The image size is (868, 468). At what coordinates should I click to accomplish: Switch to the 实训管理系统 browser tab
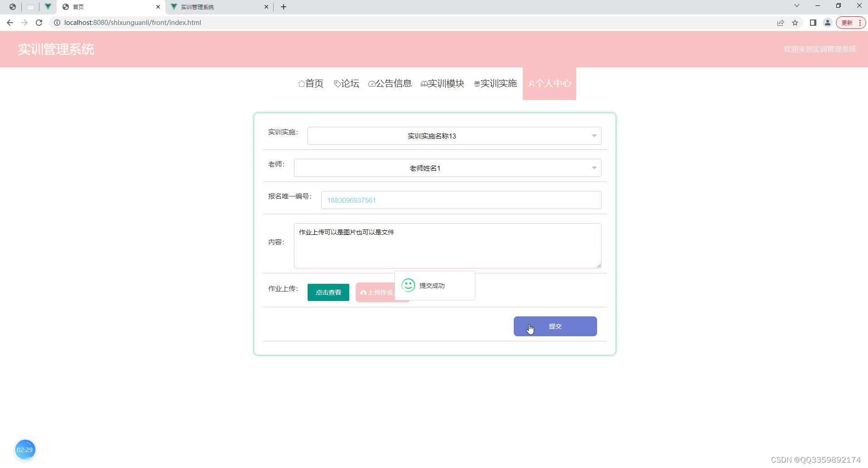(x=220, y=7)
